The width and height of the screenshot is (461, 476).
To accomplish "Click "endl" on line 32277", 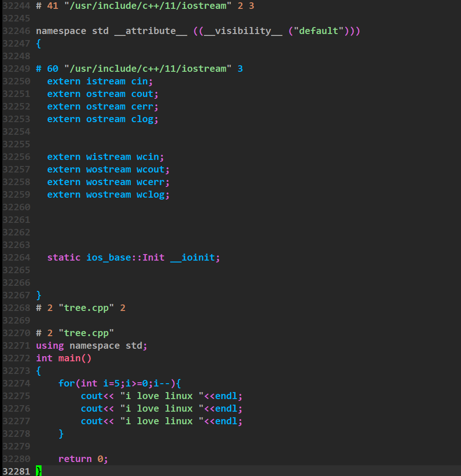I will coord(226,421).
